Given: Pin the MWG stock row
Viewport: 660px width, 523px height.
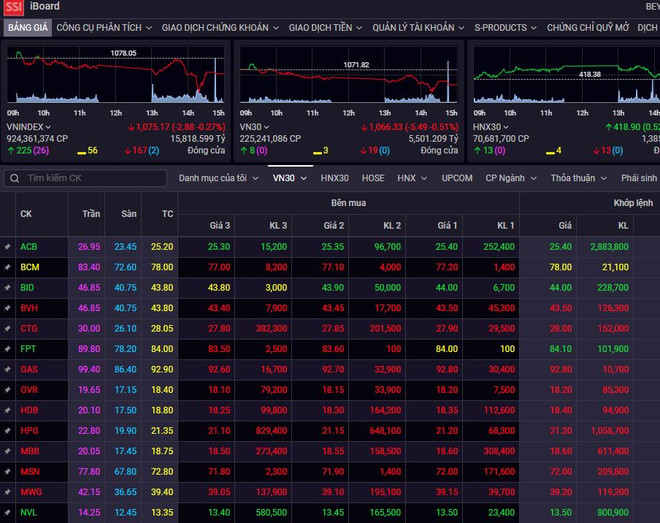Looking at the screenshot, I should [x=8, y=492].
